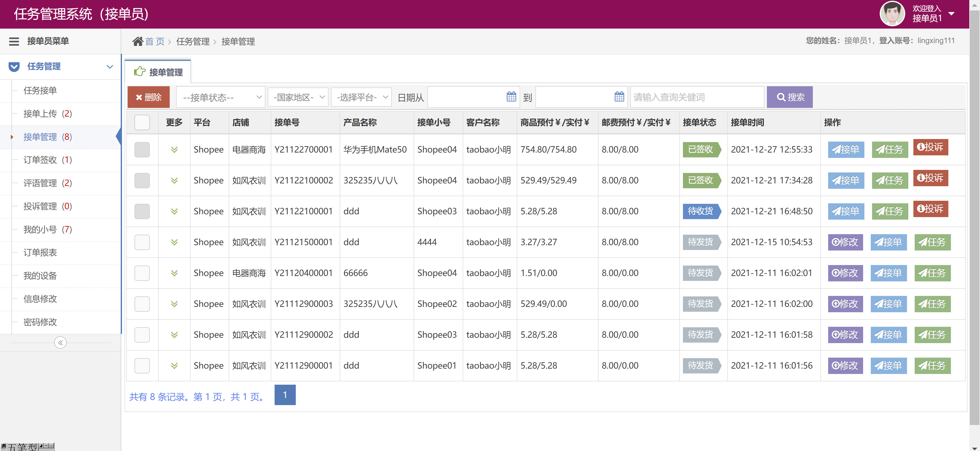Tick the checkbox for order Y21112900002
Screen dimensions: 980x451
click(x=142, y=335)
